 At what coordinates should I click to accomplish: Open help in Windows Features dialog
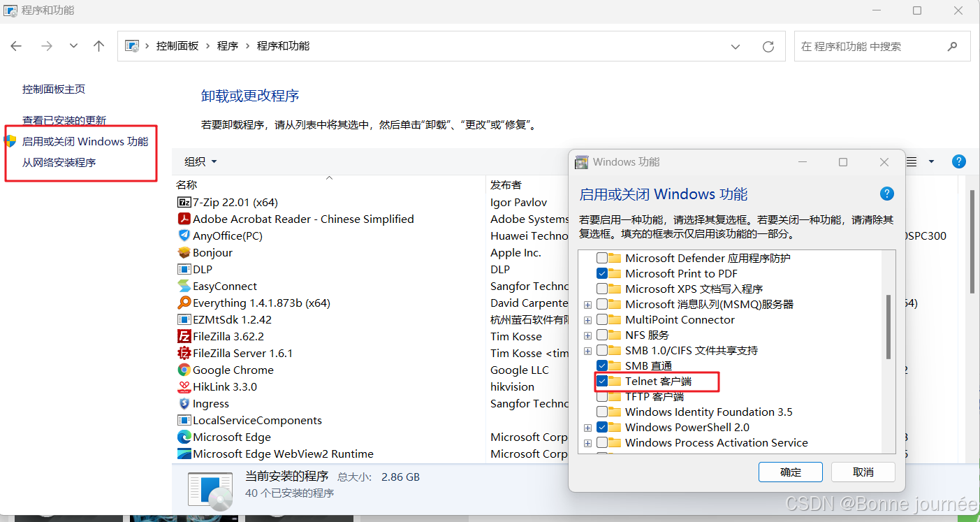886,194
